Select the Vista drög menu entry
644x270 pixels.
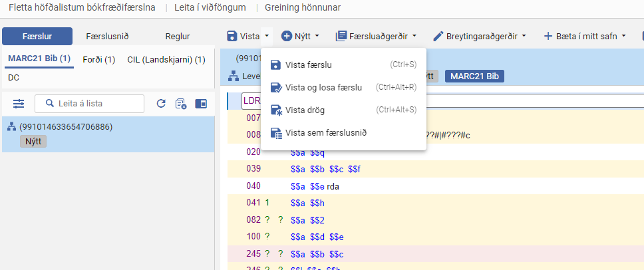coord(343,110)
